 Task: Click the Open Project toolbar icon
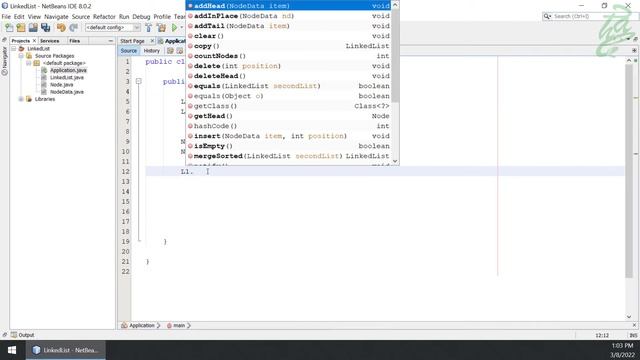pyautogui.click(x=33, y=27)
